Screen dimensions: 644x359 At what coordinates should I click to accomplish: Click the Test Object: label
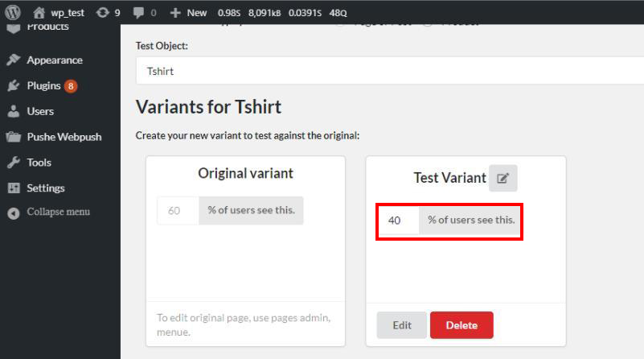click(x=162, y=46)
